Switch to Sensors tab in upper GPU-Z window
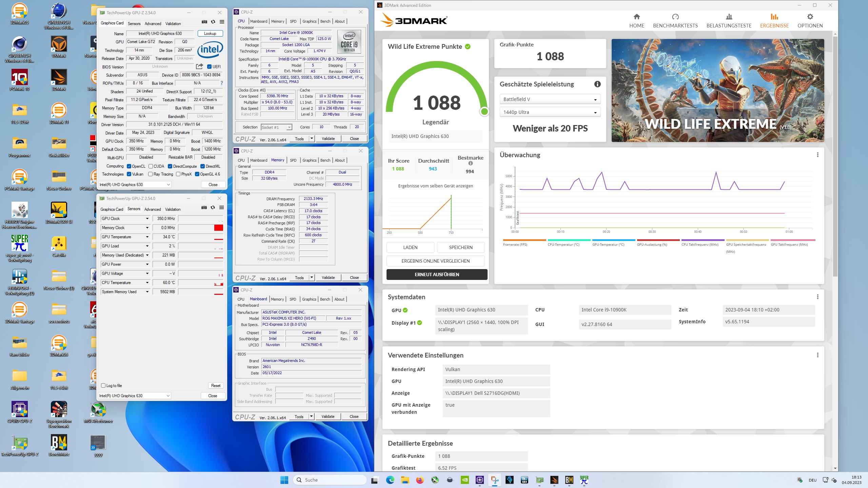868x488 pixels. pyautogui.click(x=134, y=24)
